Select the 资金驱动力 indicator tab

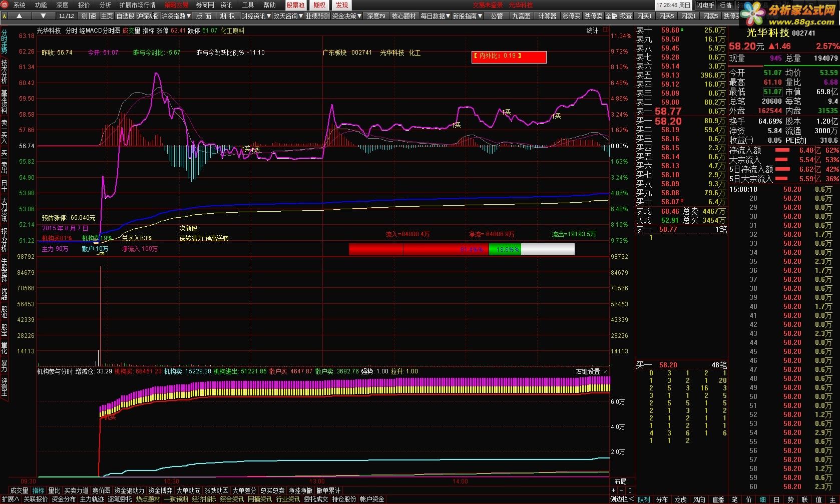click(129, 490)
